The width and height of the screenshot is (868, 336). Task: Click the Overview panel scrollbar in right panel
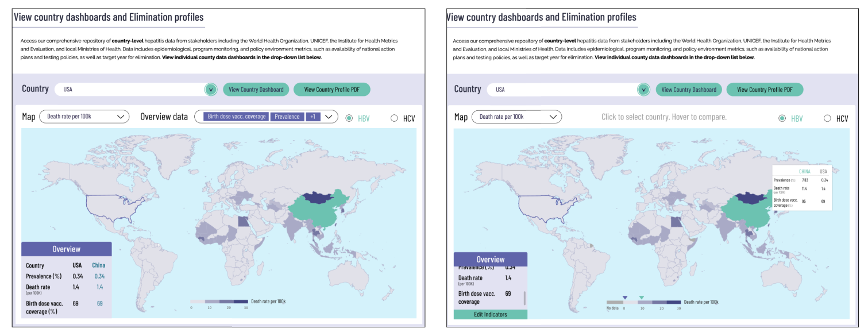(x=524, y=298)
